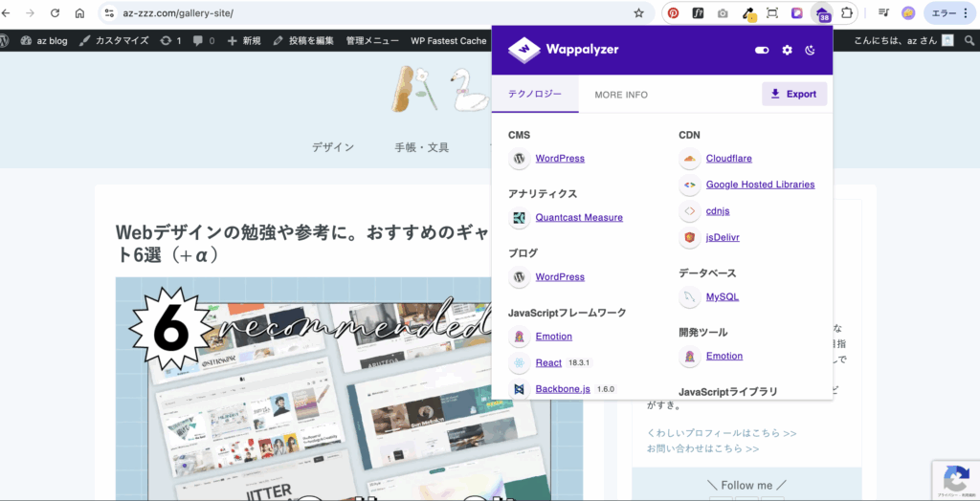The height and width of the screenshot is (501, 980).
Task: Click the Pinterest extension icon
Action: [x=673, y=13]
